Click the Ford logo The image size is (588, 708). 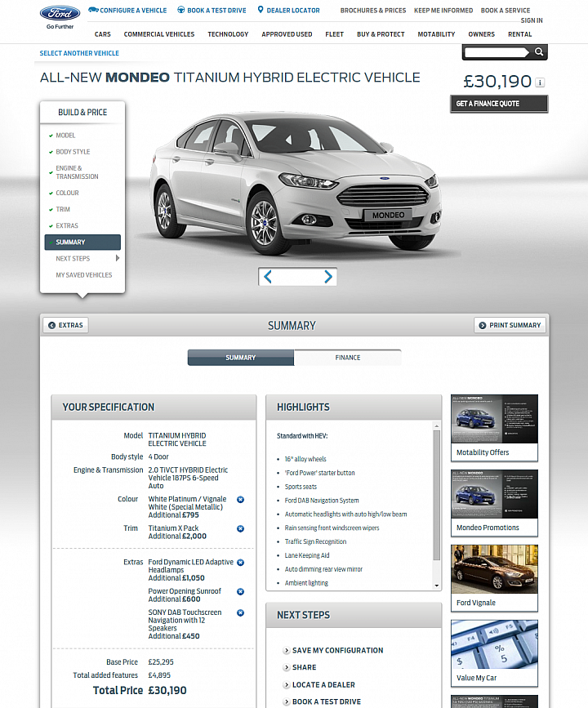pyautogui.click(x=60, y=13)
